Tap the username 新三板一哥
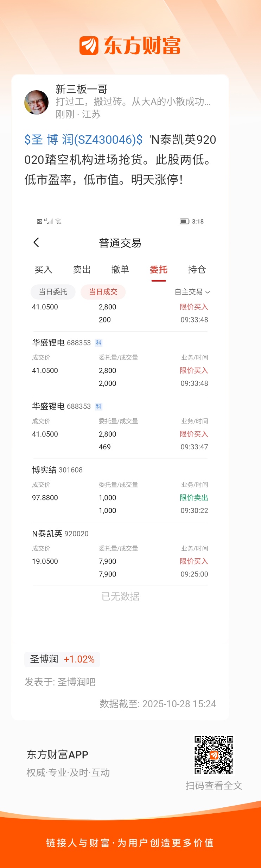The image size is (261, 868). pos(81,89)
